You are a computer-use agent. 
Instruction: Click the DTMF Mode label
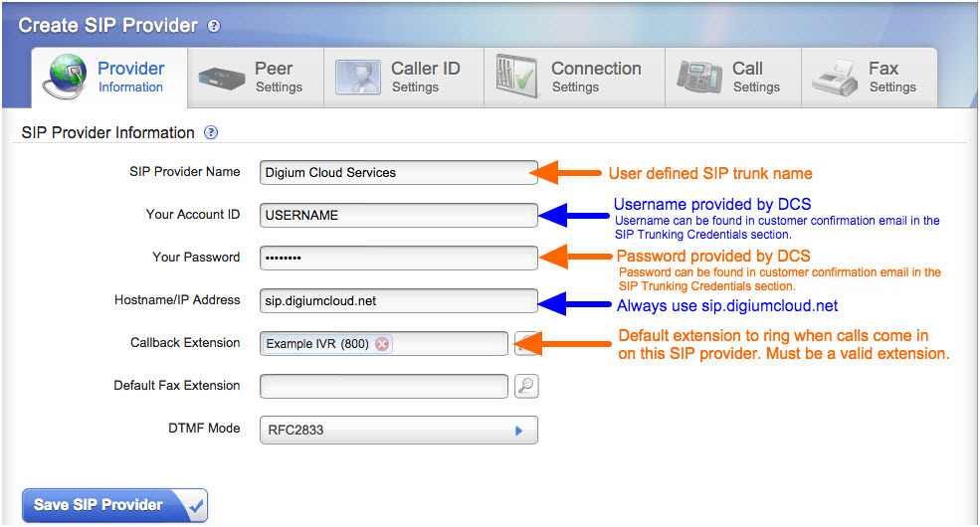[204, 428]
